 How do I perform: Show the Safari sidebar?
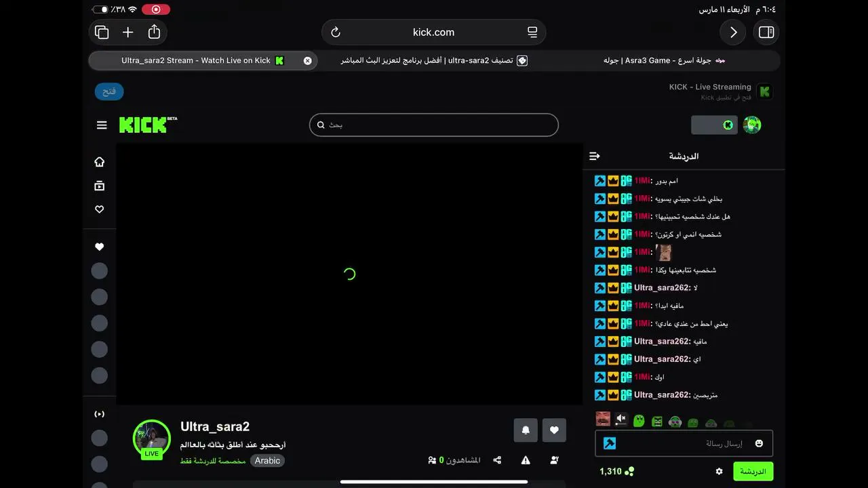[x=766, y=32]
